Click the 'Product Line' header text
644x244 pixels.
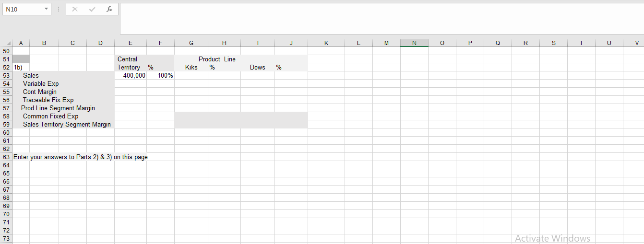pyautogui.click(x=217, y=59)
